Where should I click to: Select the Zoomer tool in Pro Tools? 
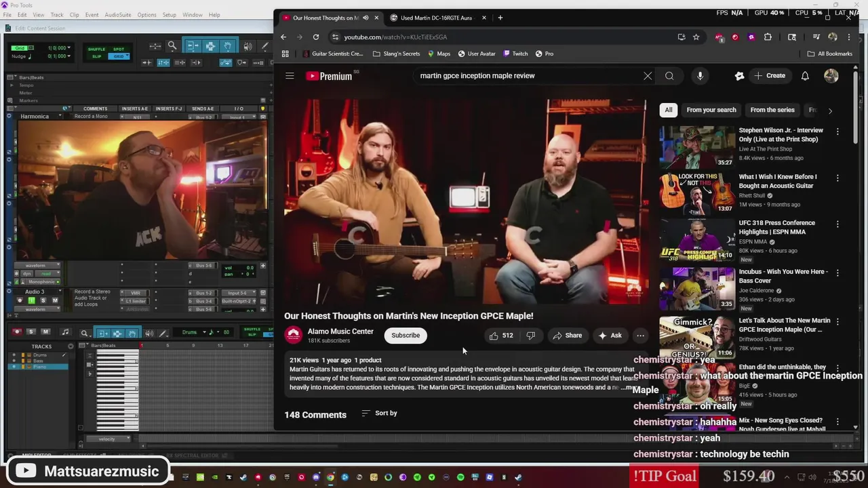[x=172, y=46]
